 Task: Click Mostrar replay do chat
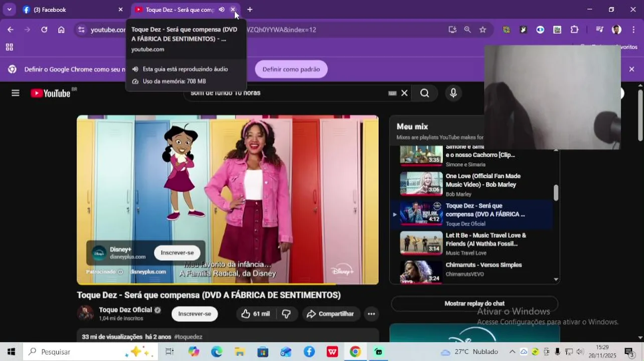pos(474,303)
